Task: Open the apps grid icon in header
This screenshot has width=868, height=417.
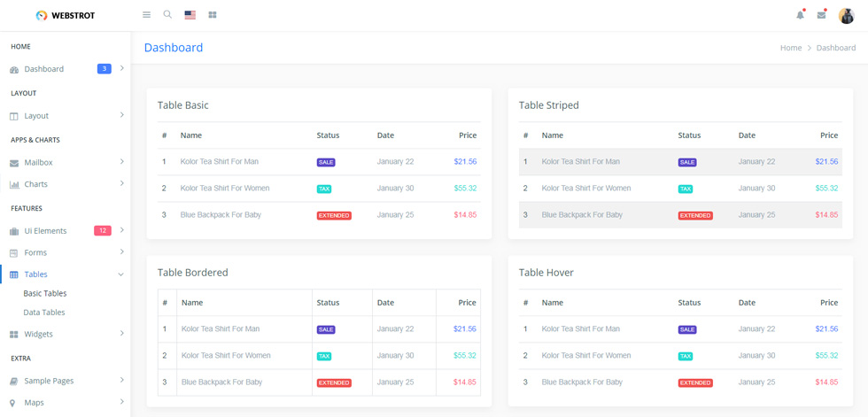Action: [213, 15]
